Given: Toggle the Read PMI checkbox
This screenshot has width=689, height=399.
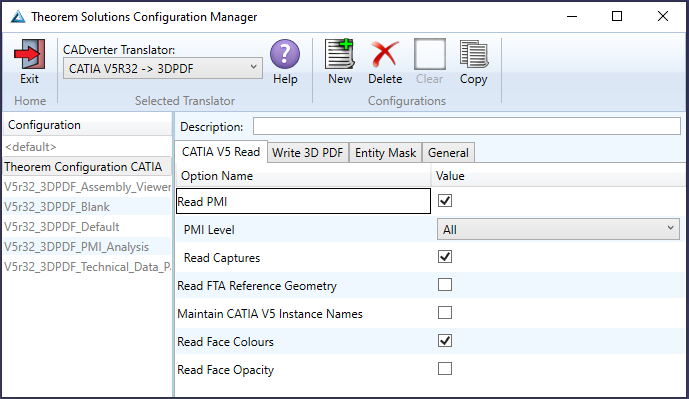Looking at the screenshot, I should coord(445,201).
